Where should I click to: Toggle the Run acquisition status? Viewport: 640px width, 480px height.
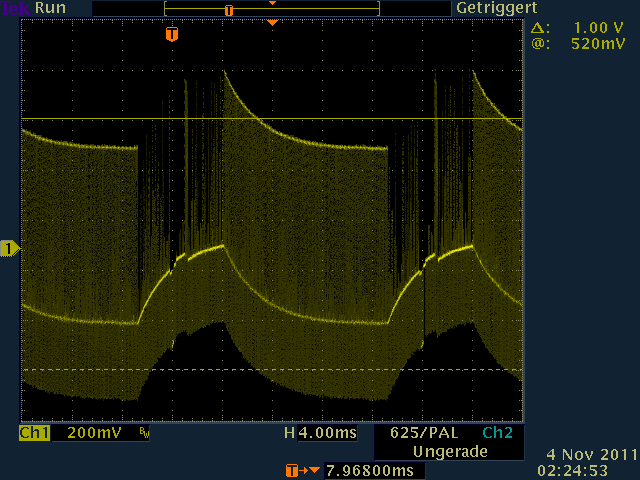(x=50, y=8)
